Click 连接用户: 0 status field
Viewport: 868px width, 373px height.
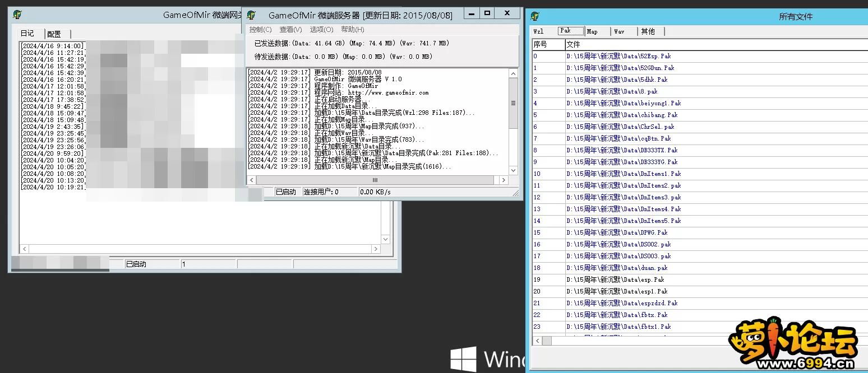[330, 192]
